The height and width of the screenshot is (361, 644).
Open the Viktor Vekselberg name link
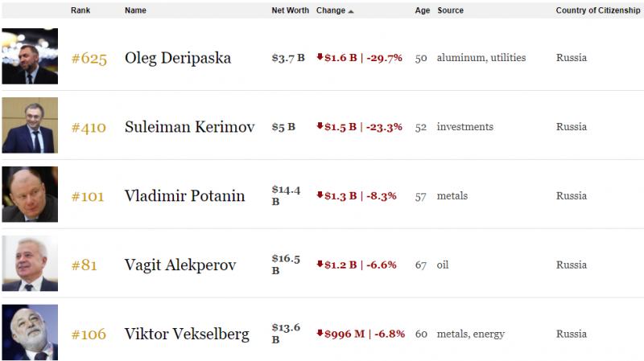click(x=187, y=334)
